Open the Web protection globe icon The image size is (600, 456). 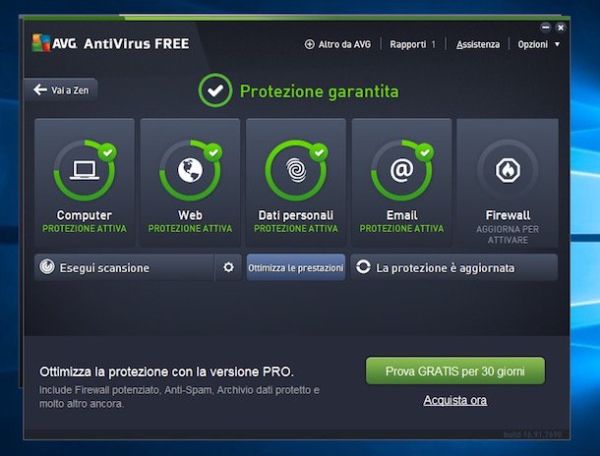(x=190, y=170)
